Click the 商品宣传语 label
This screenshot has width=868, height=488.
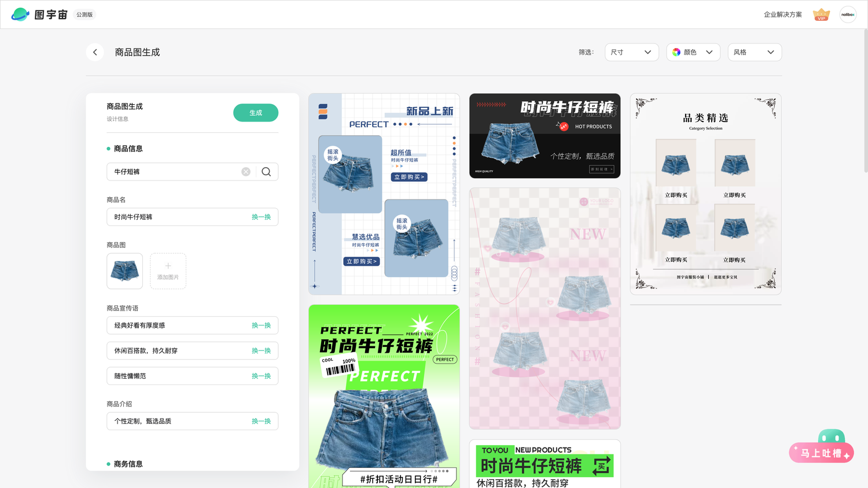point(122,308)
